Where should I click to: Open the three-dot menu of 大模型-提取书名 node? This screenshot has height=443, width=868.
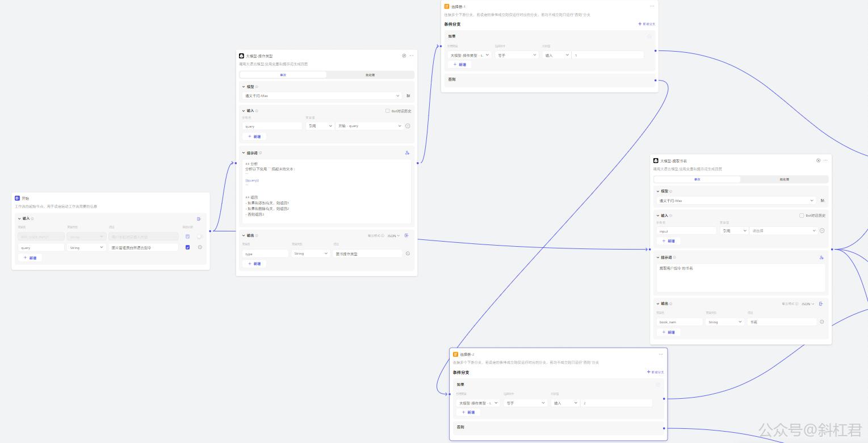[825, 161]
